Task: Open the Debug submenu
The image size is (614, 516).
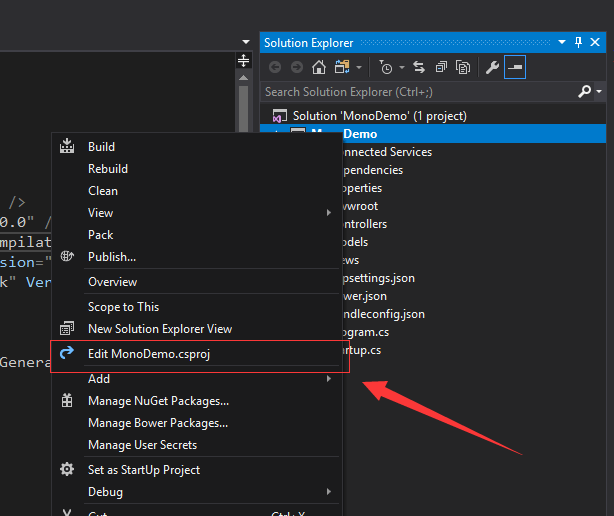Action: pyautogui.click(x=196, y=491)
